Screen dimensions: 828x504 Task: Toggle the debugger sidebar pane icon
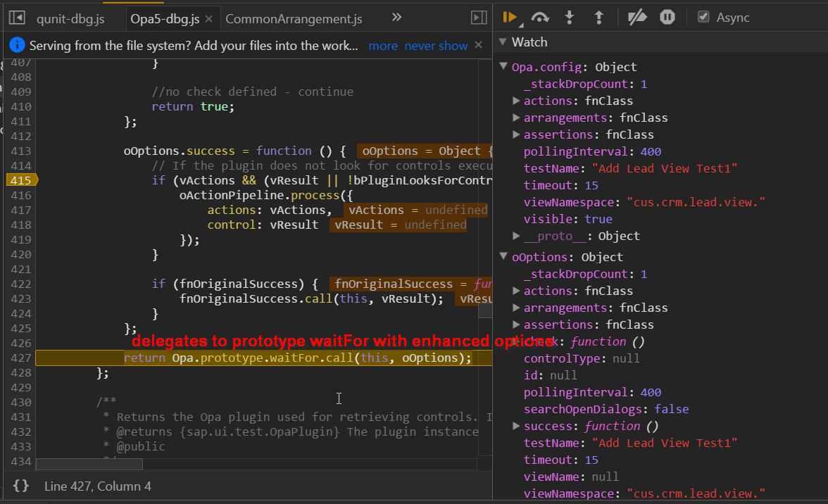coord(479,18)
